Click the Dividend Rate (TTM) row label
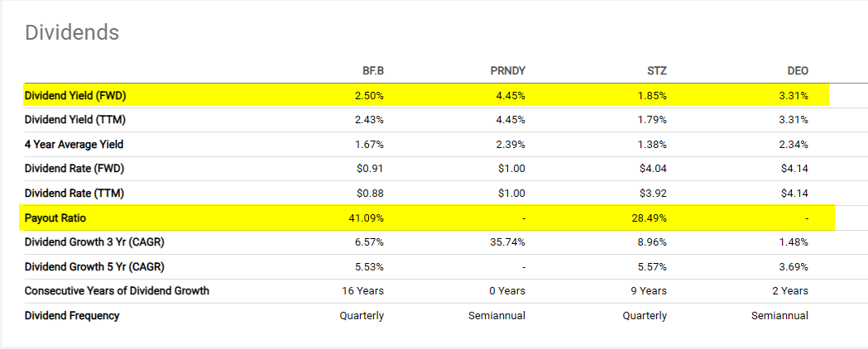 74,194
